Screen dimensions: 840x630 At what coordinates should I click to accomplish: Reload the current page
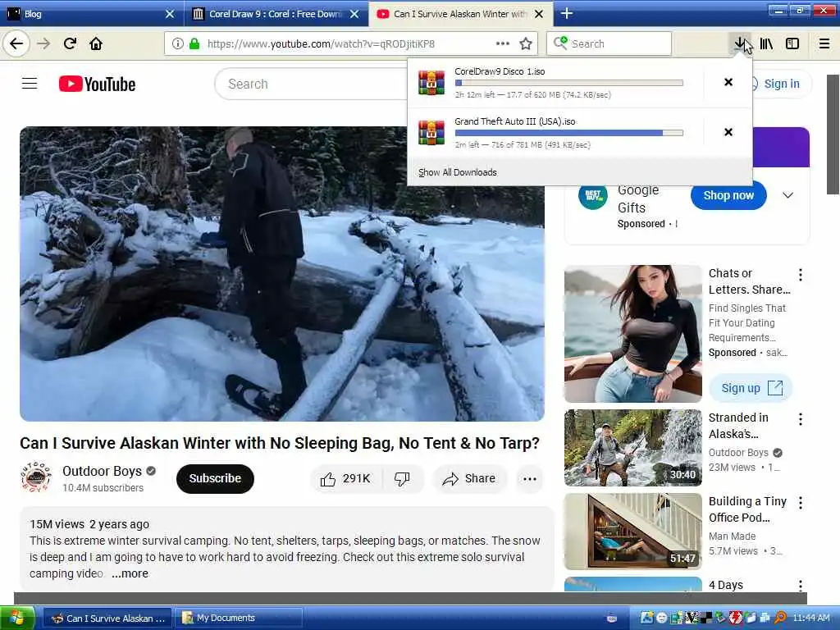(x=70, y=43)
